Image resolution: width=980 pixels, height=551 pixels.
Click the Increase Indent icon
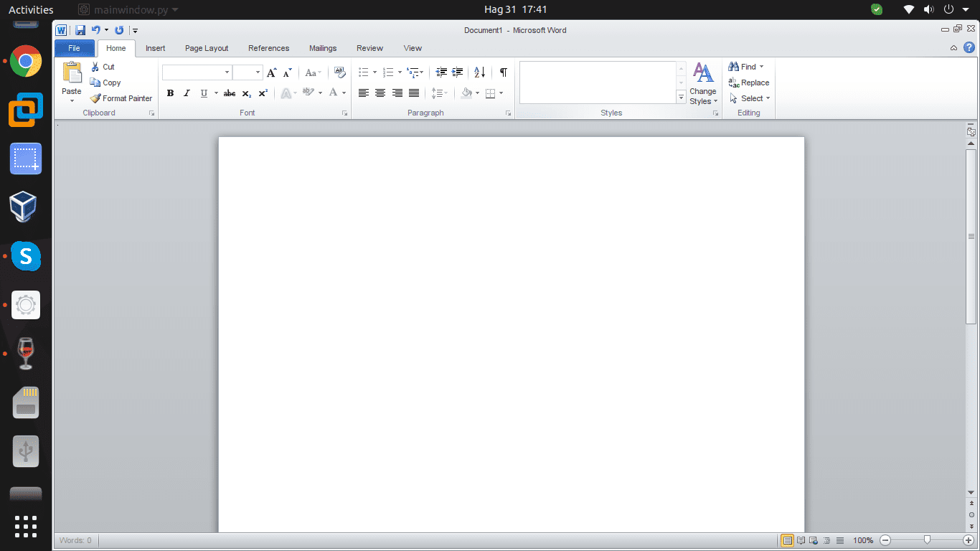(x=457, y=72)
